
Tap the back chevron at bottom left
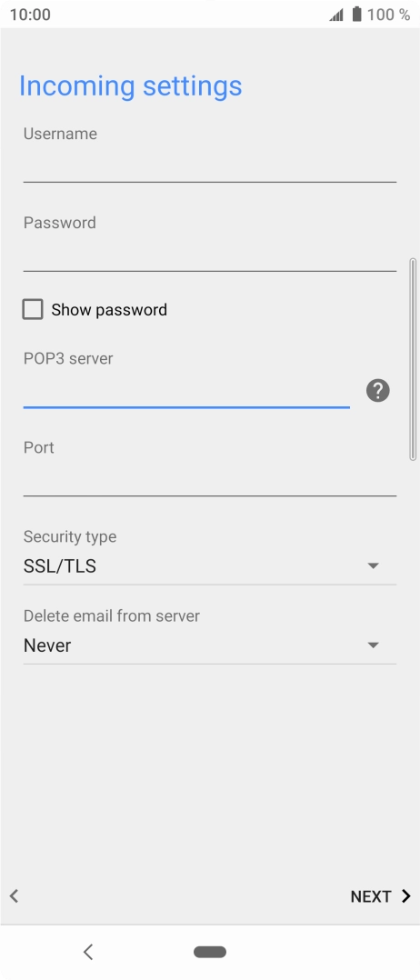14,895
